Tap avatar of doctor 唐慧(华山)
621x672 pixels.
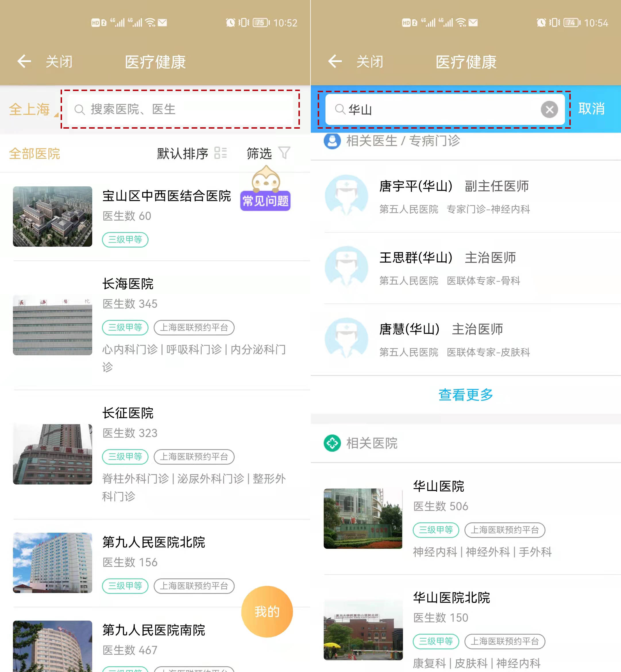346,339
